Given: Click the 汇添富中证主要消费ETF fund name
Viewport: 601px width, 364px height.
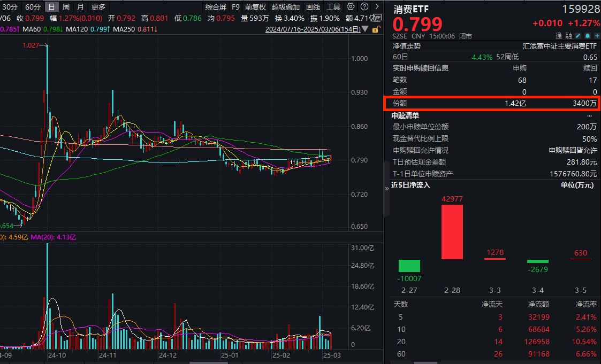Looking at the screenshot, I should 560,46.
